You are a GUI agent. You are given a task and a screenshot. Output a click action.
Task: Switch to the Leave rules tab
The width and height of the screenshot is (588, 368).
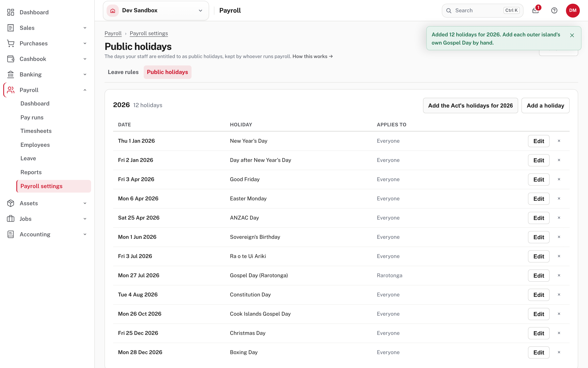[x=123, y=72]
